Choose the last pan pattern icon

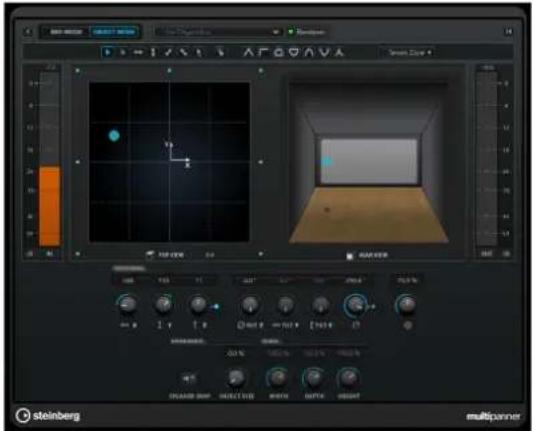(339, 52)
